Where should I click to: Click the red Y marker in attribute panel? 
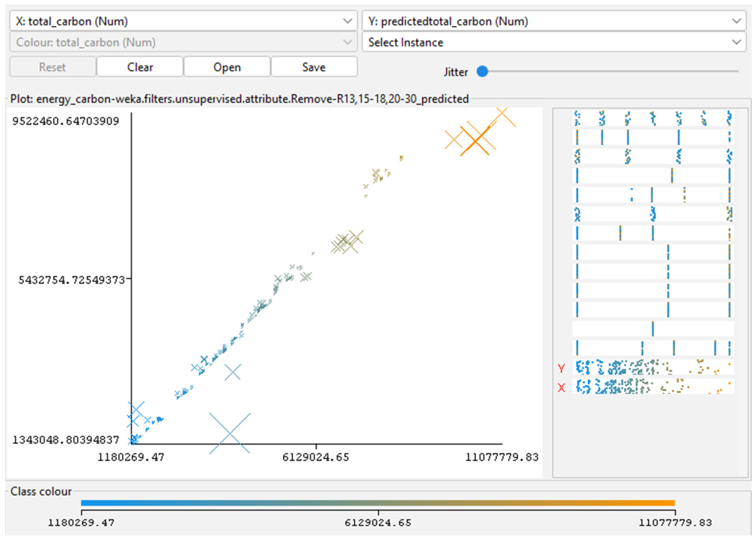pyautogui.click(x=561, y=368)
